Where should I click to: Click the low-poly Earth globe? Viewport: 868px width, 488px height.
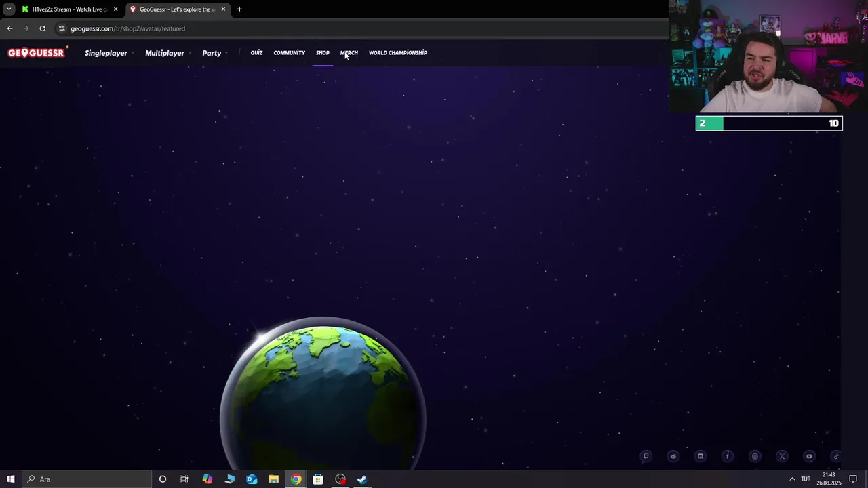pos(323,394)
